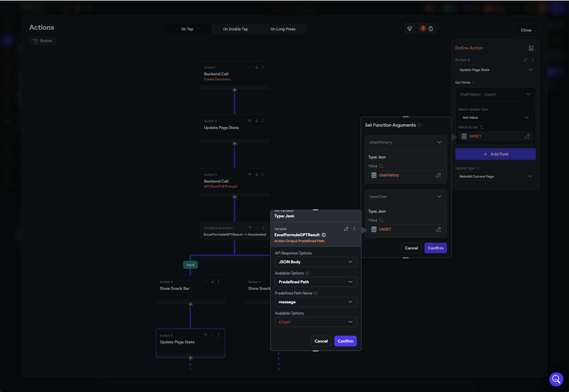569x392 pixels.
Task: Cancel Set Function Arguments dialog
Action: click(411, 248)
